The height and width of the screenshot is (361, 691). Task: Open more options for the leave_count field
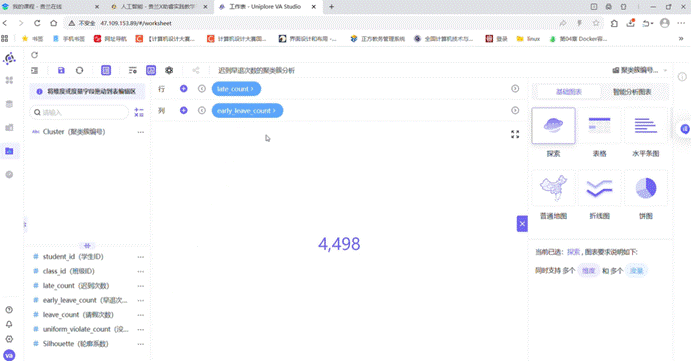pos(141,315)
